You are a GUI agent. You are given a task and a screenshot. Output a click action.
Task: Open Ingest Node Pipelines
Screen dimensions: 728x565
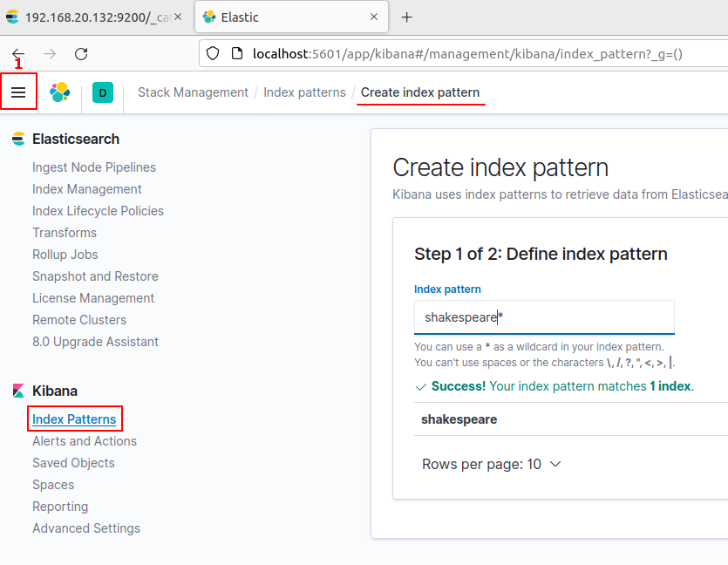coord(94,167)
